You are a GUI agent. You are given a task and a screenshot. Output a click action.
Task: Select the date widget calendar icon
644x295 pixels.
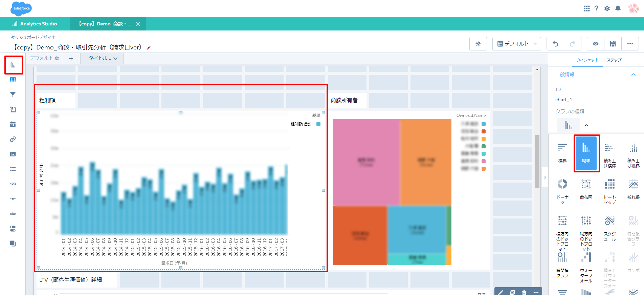pyautogui.click(x=13, y=125)
